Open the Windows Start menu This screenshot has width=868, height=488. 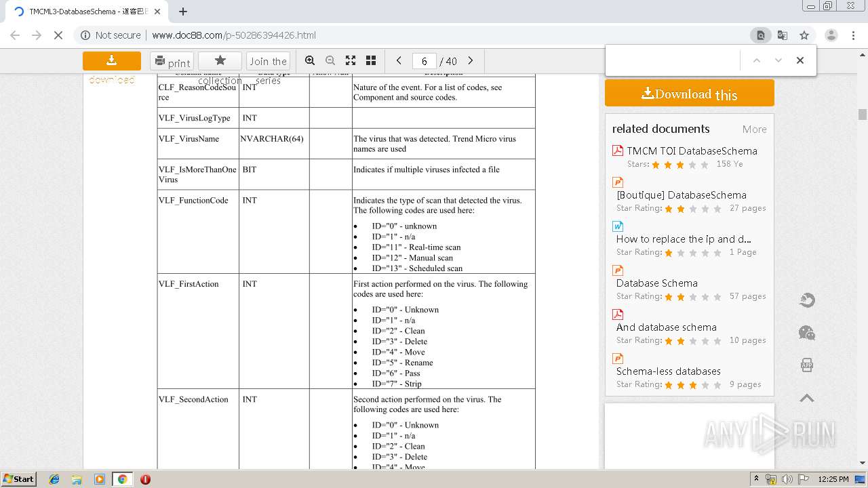click(18, 479)
